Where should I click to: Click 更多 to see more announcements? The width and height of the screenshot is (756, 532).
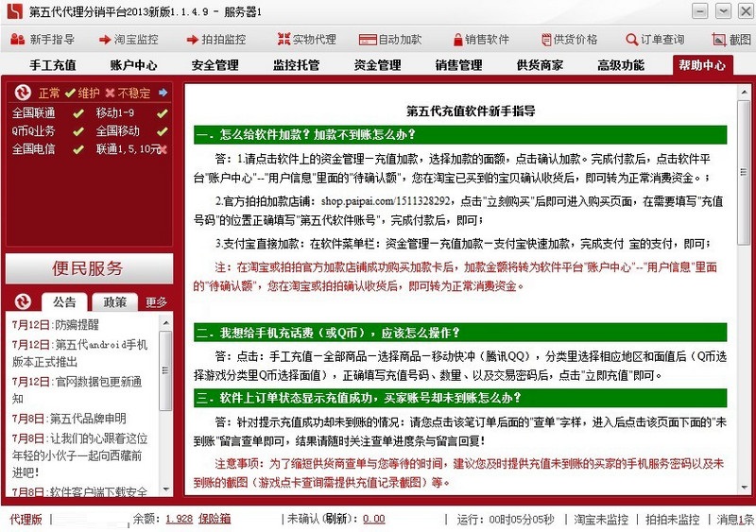pos(156,302)
